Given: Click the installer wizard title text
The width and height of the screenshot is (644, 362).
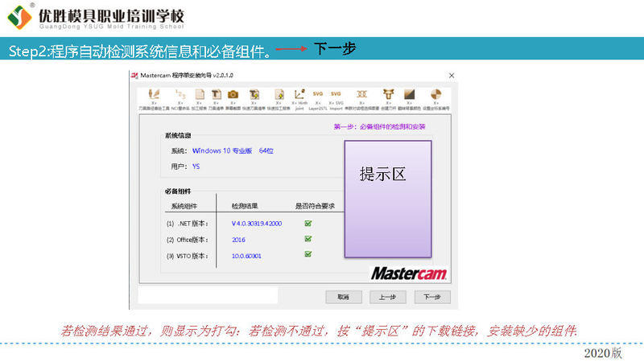Looking at the screenshot, I should point(187,76).
